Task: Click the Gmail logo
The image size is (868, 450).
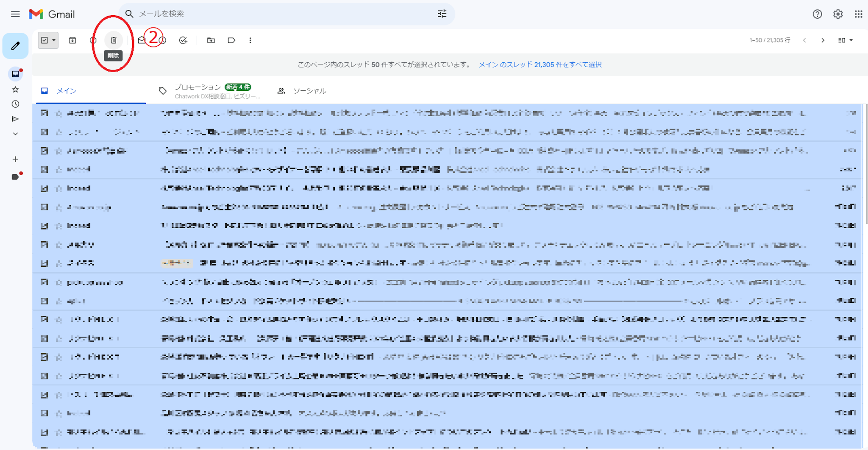Action: pyautogui.click(x=52, y=14)
